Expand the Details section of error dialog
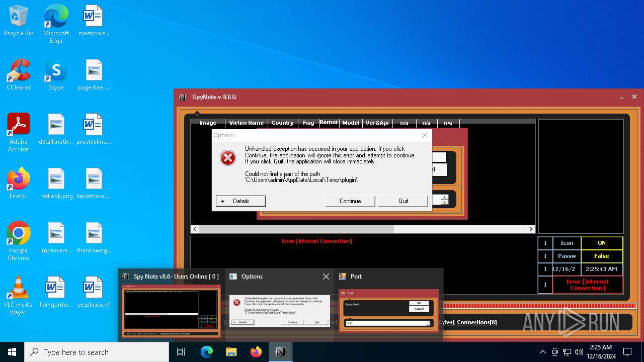 [240, 201]
